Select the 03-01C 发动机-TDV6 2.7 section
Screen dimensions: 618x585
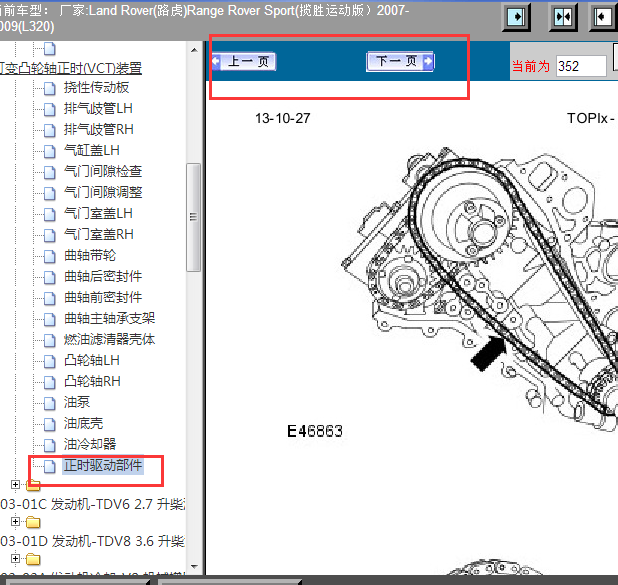tap(93, 504)
